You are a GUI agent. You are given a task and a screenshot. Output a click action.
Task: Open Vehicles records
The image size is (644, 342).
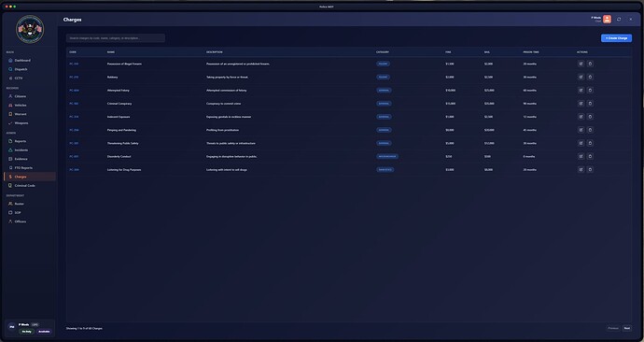click(x=30, y=106)
